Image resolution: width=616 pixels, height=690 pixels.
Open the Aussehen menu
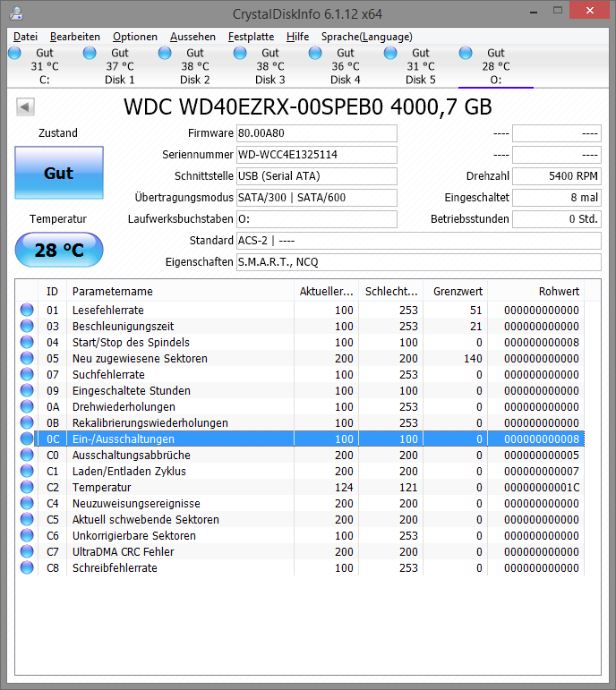(x=192, y=37)
